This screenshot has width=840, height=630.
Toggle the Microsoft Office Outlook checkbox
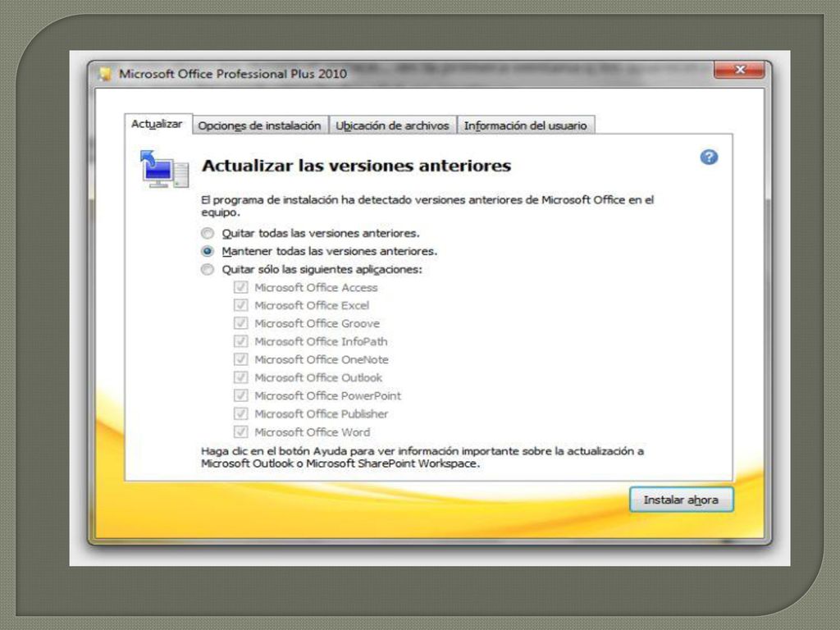tap(241, 377)
